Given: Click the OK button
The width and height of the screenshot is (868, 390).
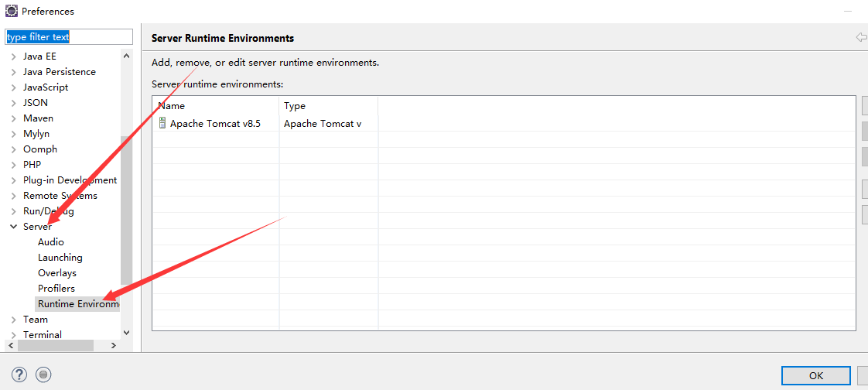Looking at the screenshot, I should pyautogui.click(x=816, y=375).
